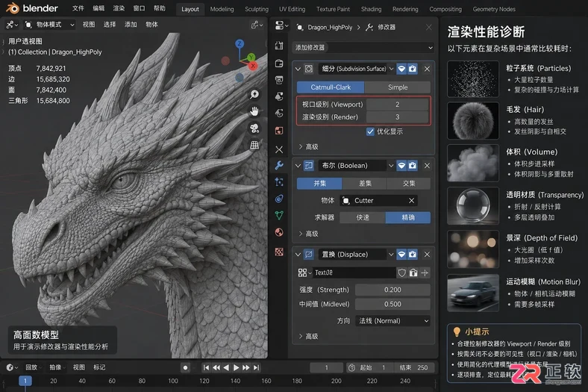Play the animation forward
The height and width of the screenshot is (392, 588).
236,367
